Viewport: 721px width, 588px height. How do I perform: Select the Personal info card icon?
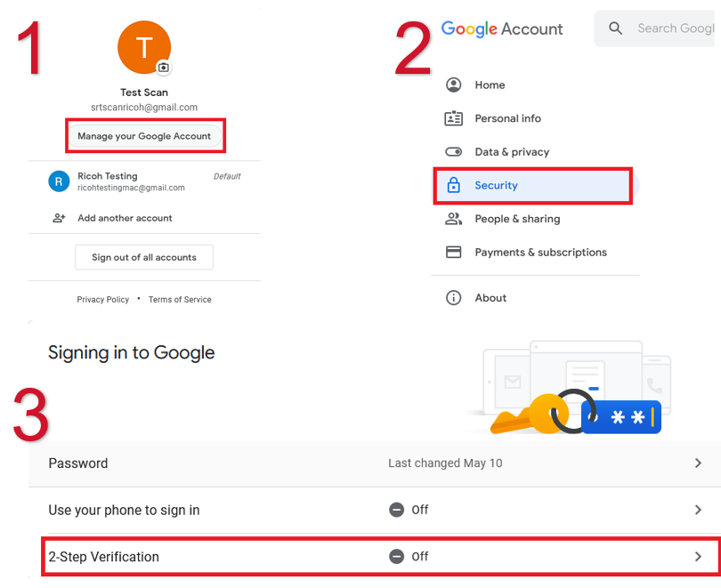pos(454,118)
